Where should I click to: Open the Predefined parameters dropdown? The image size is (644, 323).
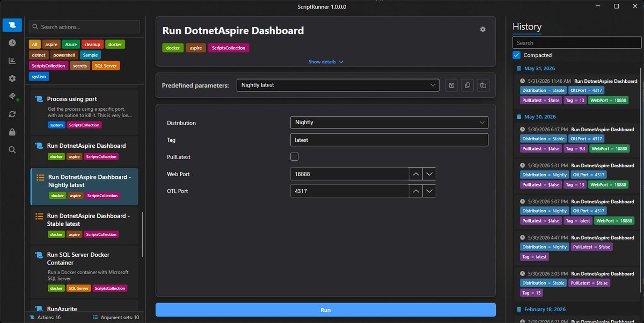point(338,85)
